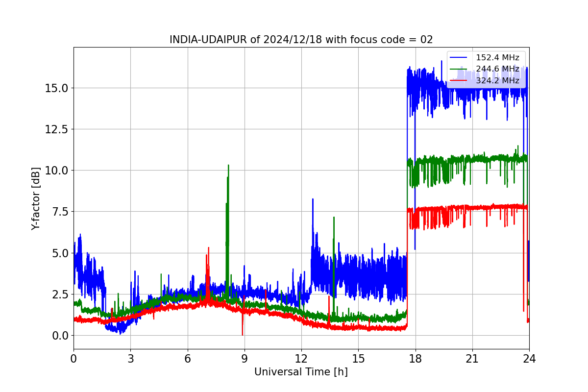The height and width of the screenshot is (392, 588).
Task: Click x-axis tick label 21
Action: pos(472,358)
